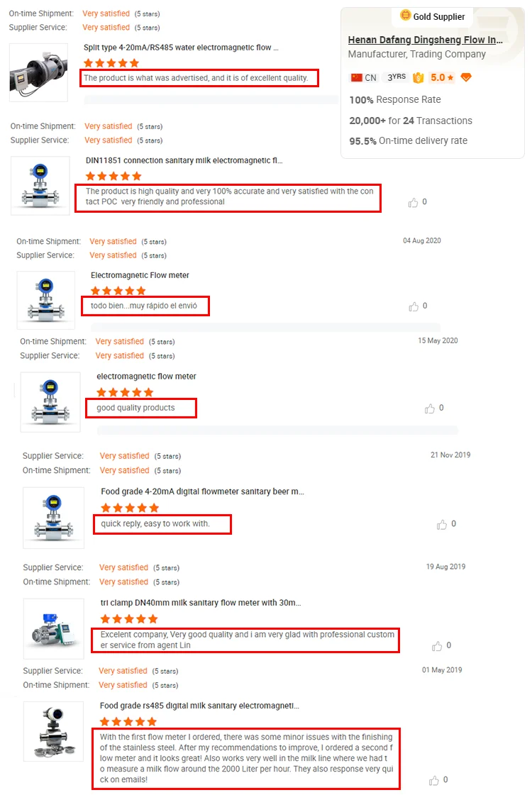Screen dimensions: 532x812
Task: Open Henan Dafang Dingsheng Flow company link
Action: pyautogui.click(x=426, y=40)
